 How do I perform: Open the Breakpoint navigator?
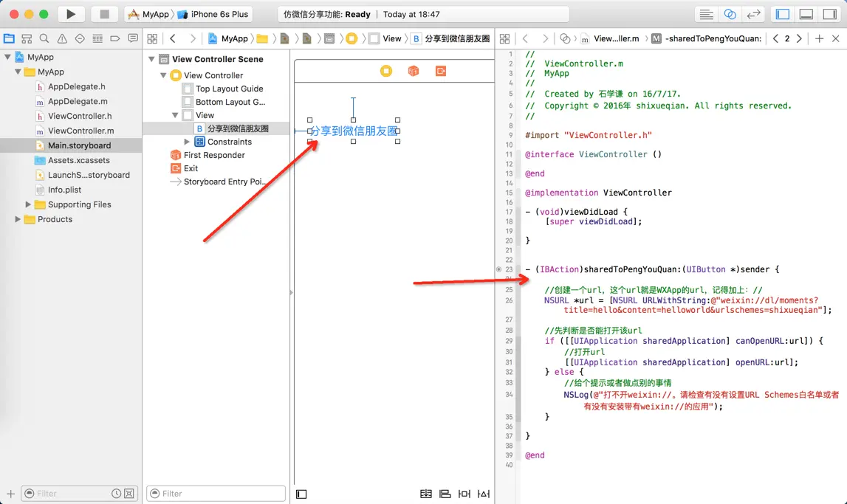tap(115, 38)
